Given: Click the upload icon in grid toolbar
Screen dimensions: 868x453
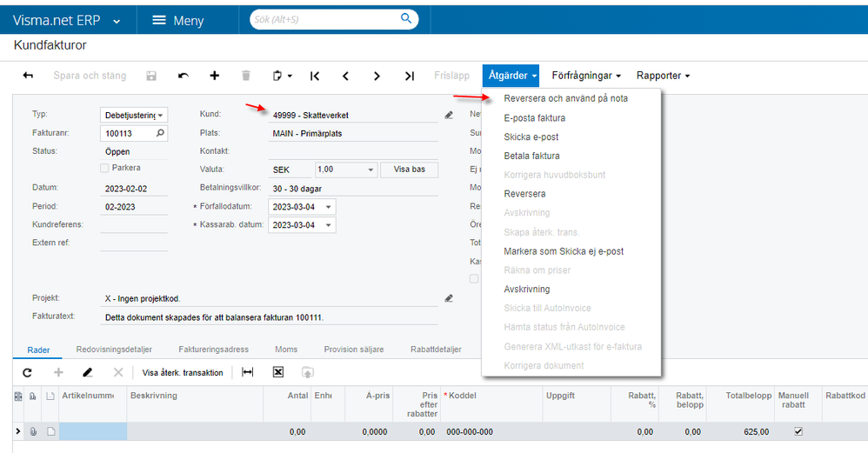Looking at the screenshot, I should coord(308,373).
